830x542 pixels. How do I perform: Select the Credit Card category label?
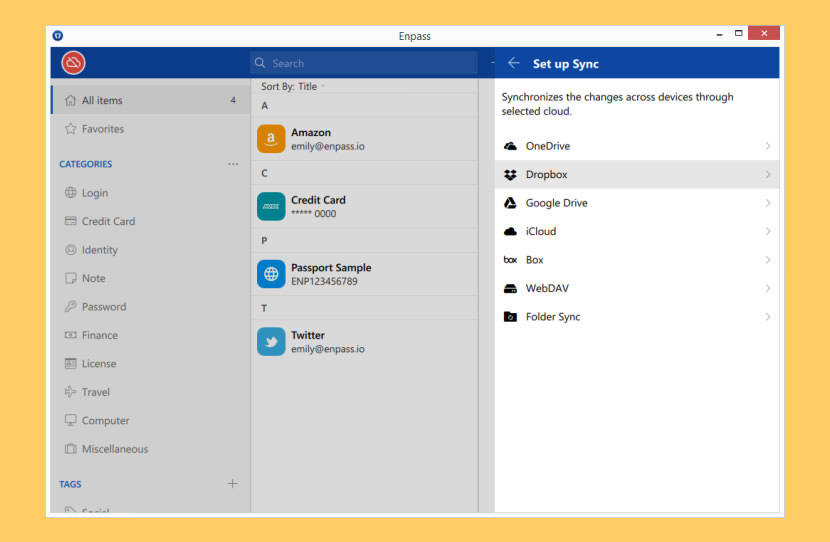coord(108,221)
